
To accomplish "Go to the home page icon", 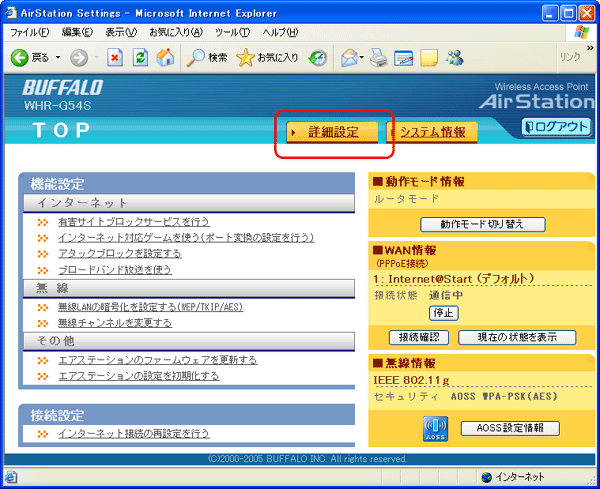I will pyautogui.click(x=165, y=58).
